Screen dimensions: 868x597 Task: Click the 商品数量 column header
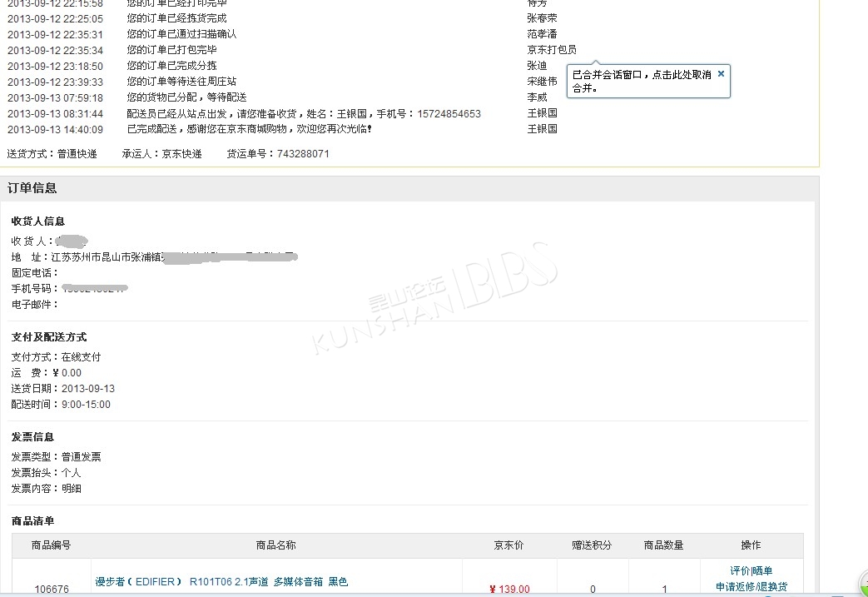click(664, 545)
